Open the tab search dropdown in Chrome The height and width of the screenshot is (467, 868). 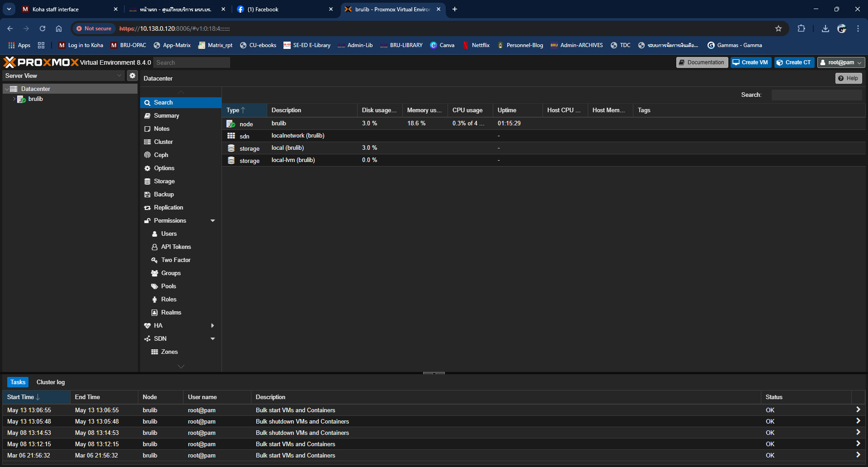tap(9, 9)
